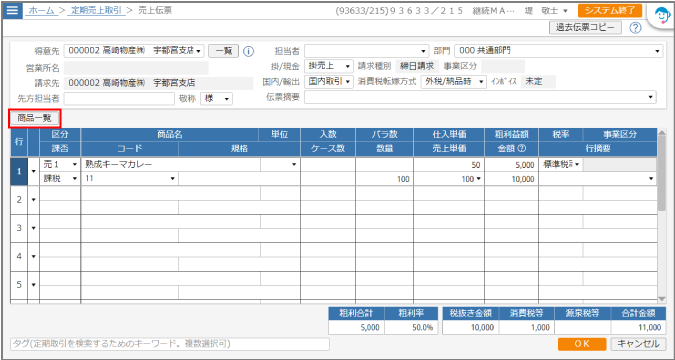Image resolution: width=675 pixels, height=360 pixels.
Task: Go to 定期売上取引 breadcrumb link
Action: coord(96,10)
